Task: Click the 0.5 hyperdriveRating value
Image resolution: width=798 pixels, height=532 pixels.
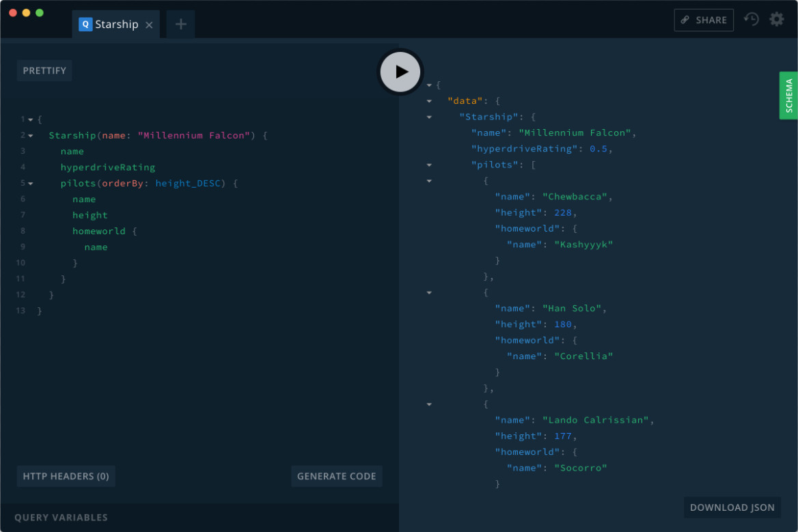Action: [598, 148]
